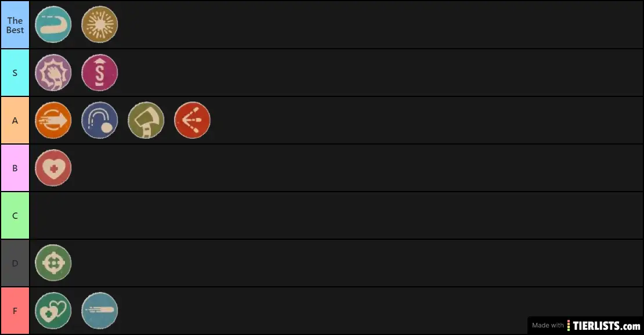
Task: Click the green double hearts icon
Action: (53, 311)
